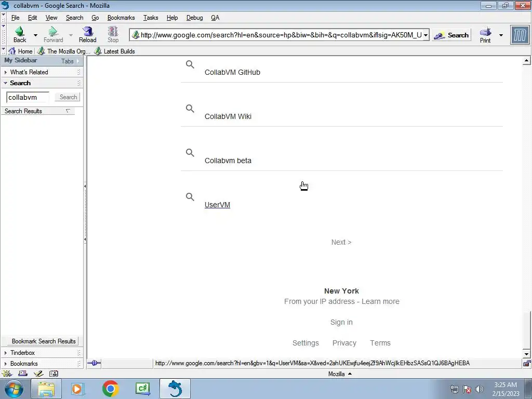The height and width of the screenshot is (399, 532).
Task: Click the security lock icon in status bar
Action: point(527,363)
